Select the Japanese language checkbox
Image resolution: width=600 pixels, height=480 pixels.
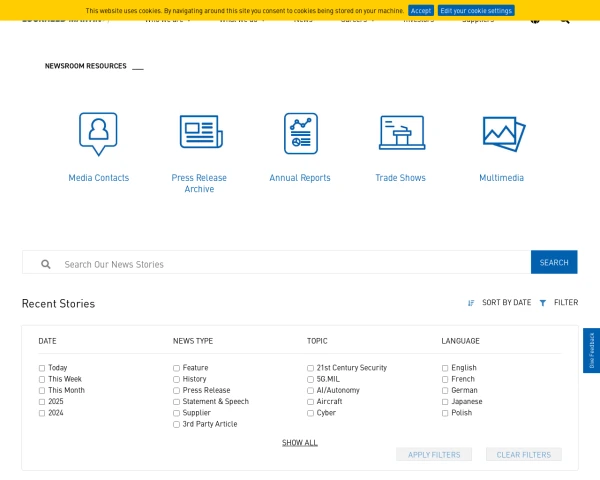445,402
